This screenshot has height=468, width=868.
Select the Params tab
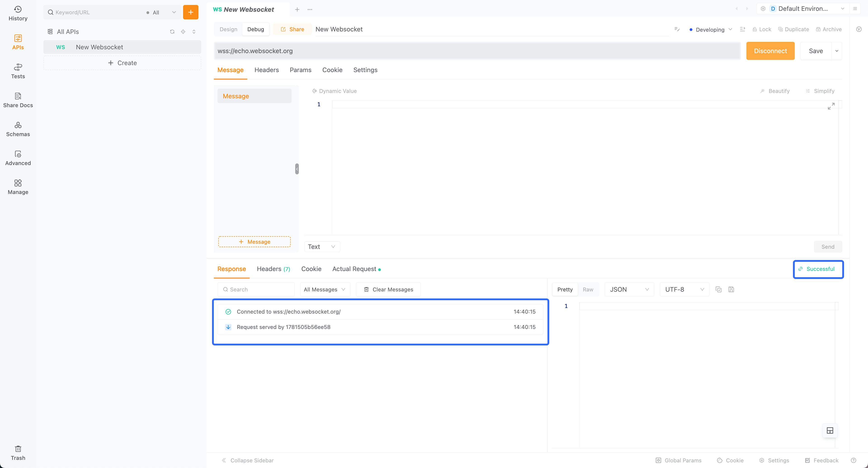(x=300, y=70)
